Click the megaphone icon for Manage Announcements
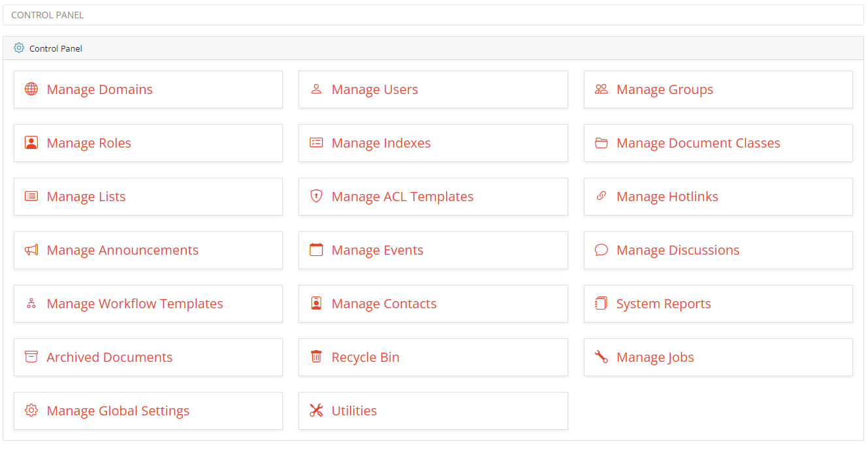 click(31, 249)
